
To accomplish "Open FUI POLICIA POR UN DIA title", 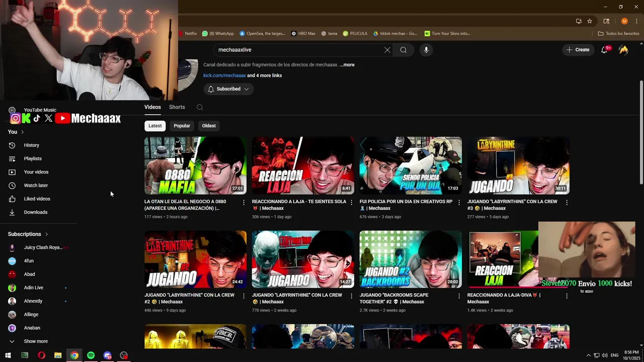I will pyautogui.click(x=406, y=205).
